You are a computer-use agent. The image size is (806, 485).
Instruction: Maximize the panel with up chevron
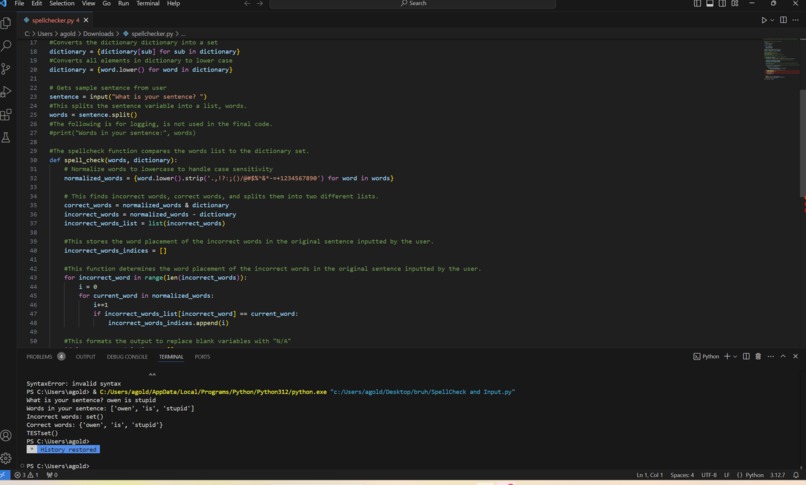click(783, 357)
